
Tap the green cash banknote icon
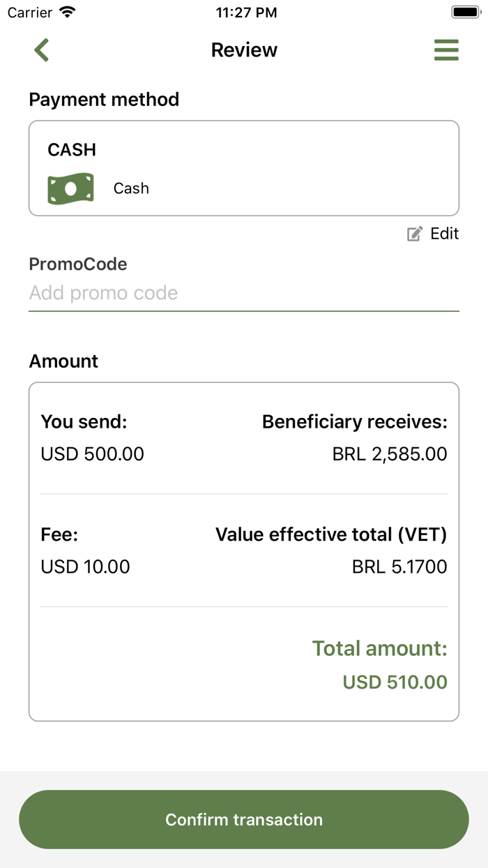pyautogui.click(x=70, y=188)
